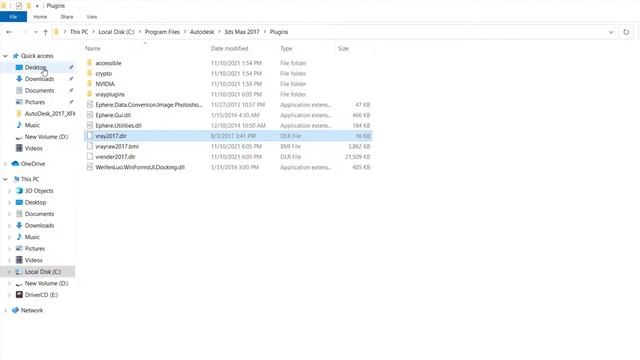This screenshot has height=360, width=640.
Task: Open Music under Quick access
Action: tap(32, 125)
